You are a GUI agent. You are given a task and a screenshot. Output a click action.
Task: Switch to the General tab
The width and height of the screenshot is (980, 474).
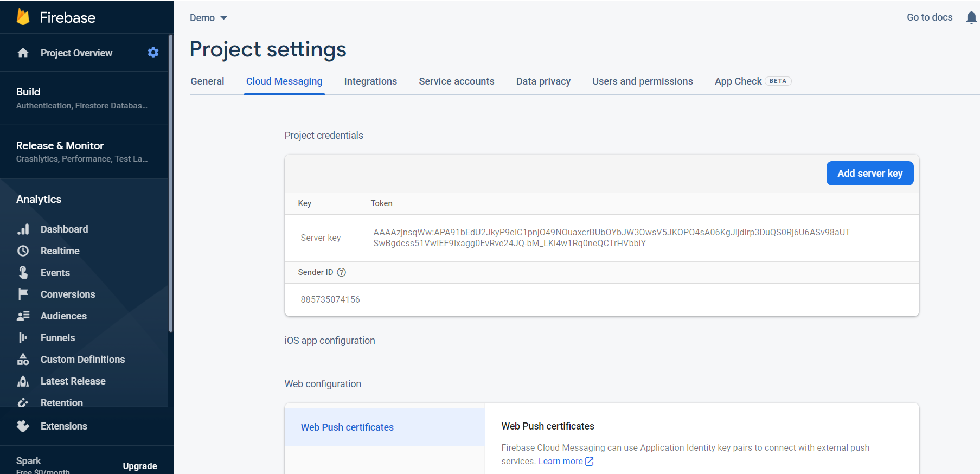[x=207, y=81]
